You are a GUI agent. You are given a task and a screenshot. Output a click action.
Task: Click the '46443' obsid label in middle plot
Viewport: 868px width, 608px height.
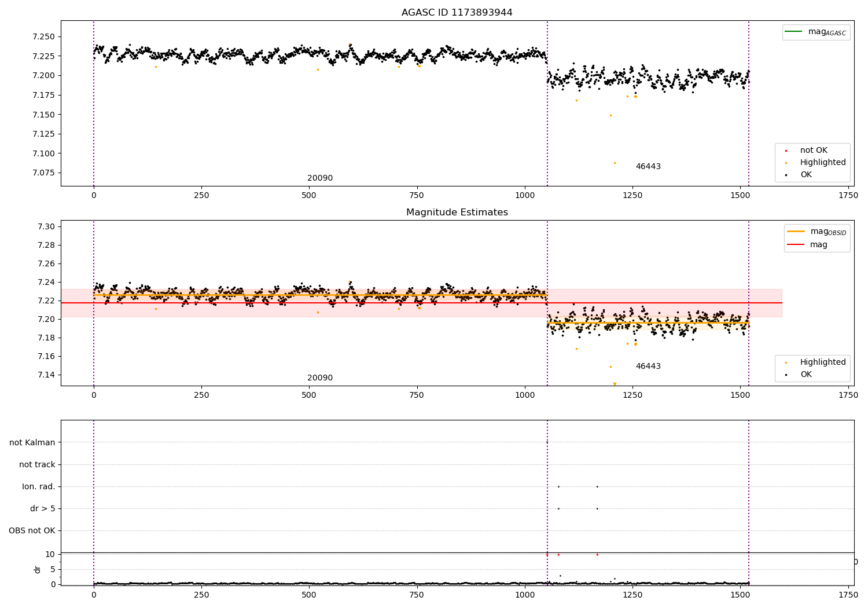click(x=648, y=367)
